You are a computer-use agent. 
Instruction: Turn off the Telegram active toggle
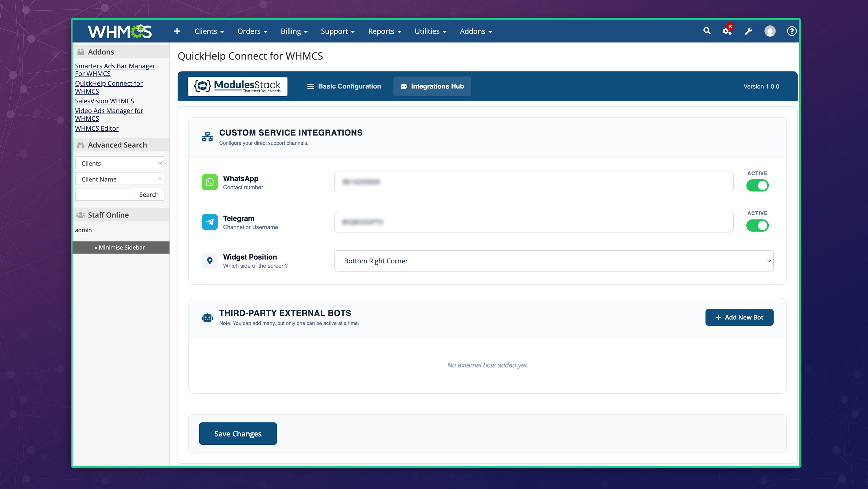click(x=757, y=225)
